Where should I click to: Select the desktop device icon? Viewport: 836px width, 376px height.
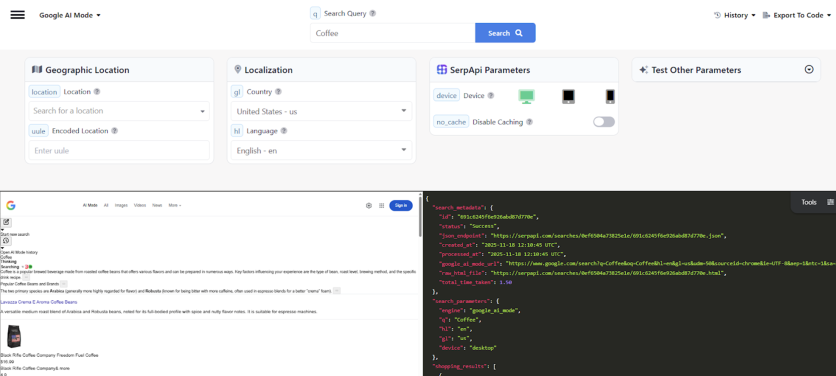(527, 97)
